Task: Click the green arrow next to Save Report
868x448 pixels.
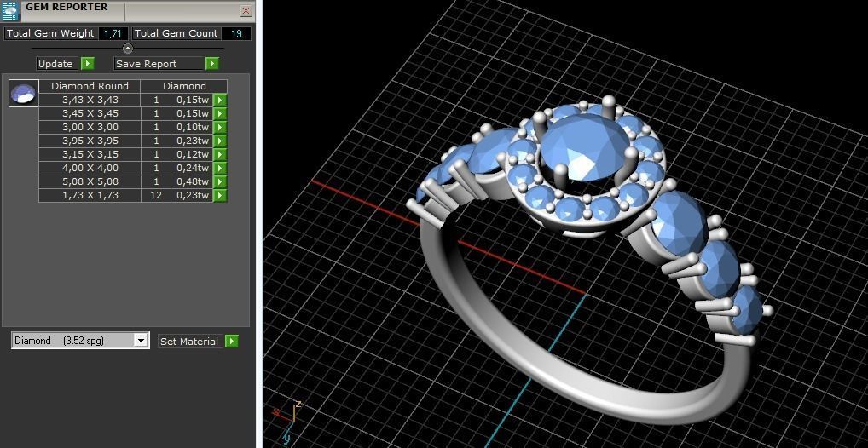Action: click(212, 64)
